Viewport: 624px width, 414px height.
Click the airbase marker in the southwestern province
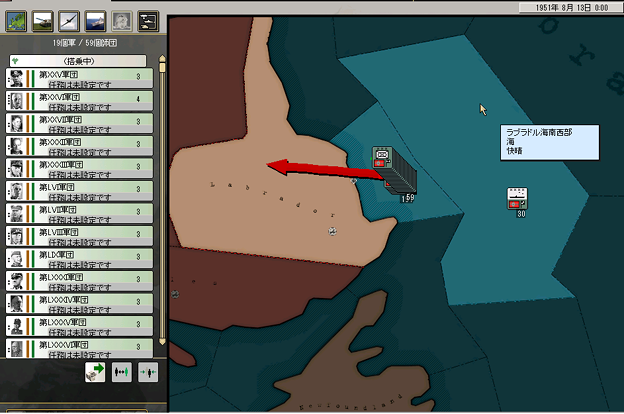(x=175, y=294)
